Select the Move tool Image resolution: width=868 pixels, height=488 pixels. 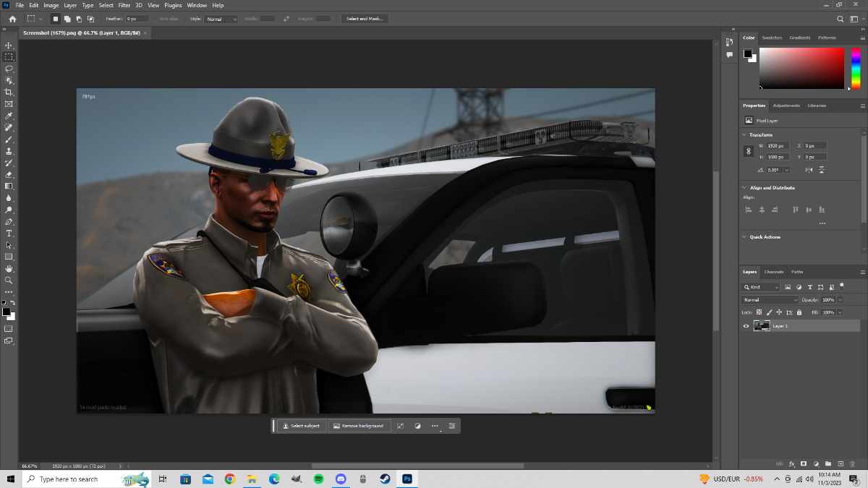[x=9, y=45]
